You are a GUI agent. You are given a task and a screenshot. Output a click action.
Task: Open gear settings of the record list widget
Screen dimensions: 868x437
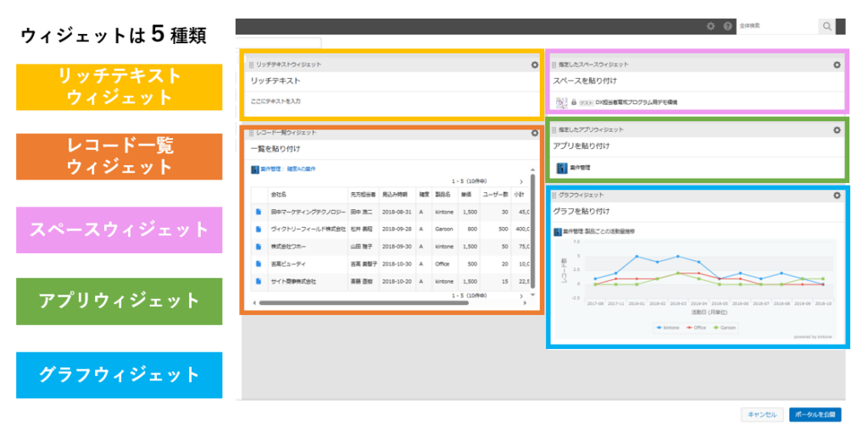pos(534,133)
